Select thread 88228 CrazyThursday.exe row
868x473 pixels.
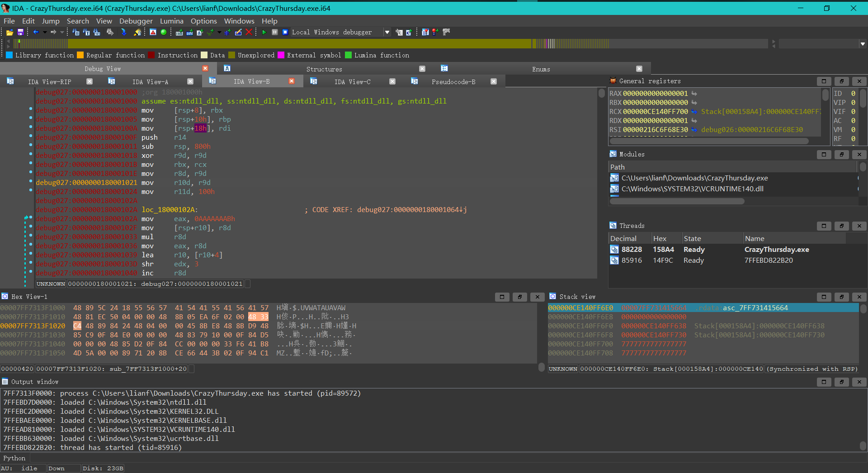tap(728, 250)
